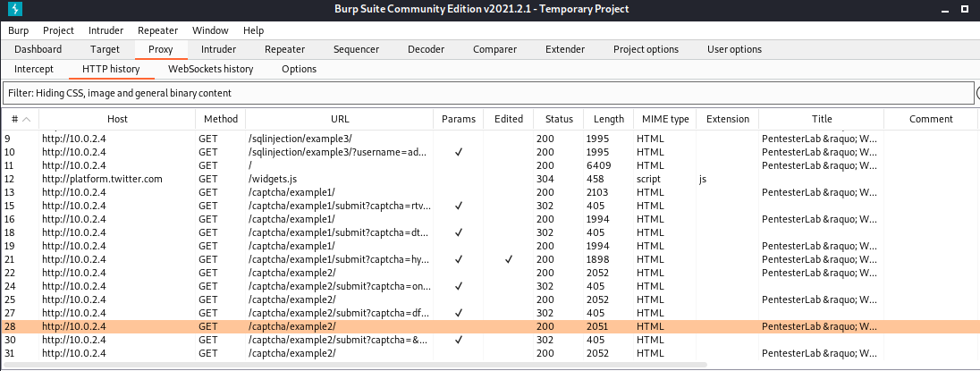Viewport: 980px width, 371px height.
Task: Click Params checkmark in row 15
Action: click(458, 206)
